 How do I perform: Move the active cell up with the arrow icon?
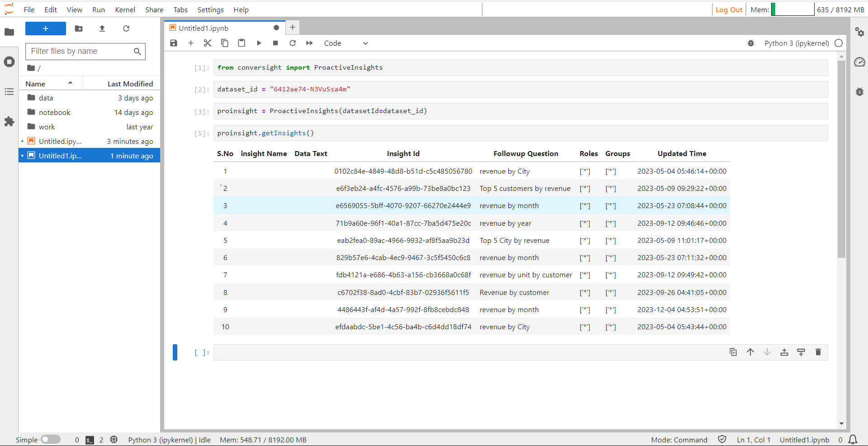coord(750,352)
